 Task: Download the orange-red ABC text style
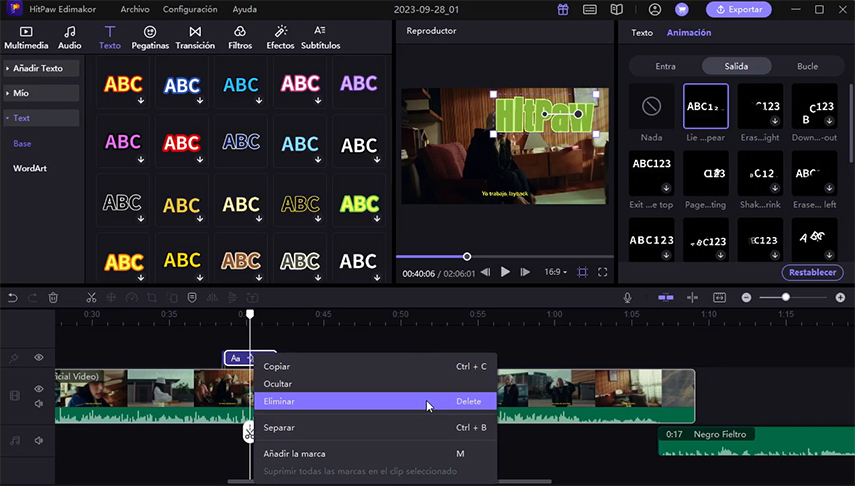[x=141, y=100]
